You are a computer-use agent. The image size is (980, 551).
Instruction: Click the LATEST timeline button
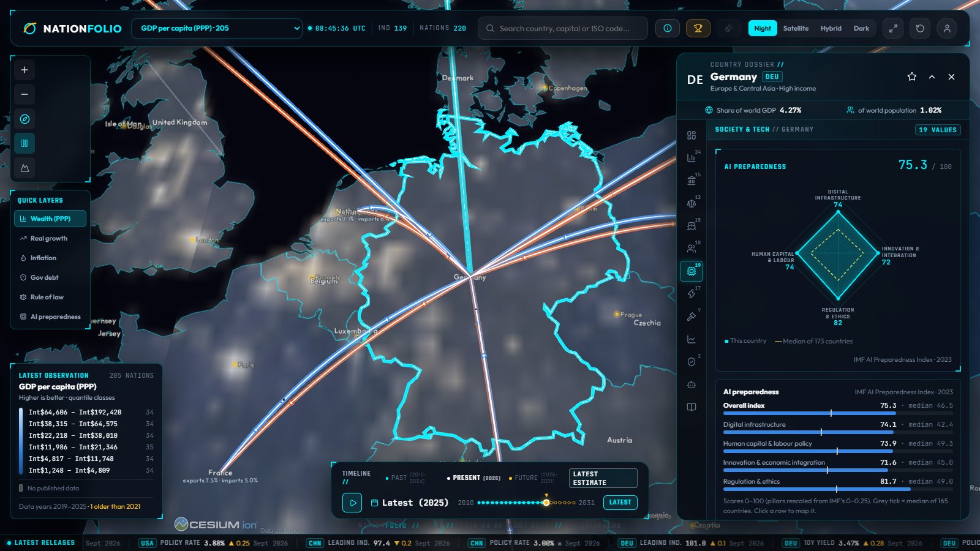coord(620,502)
